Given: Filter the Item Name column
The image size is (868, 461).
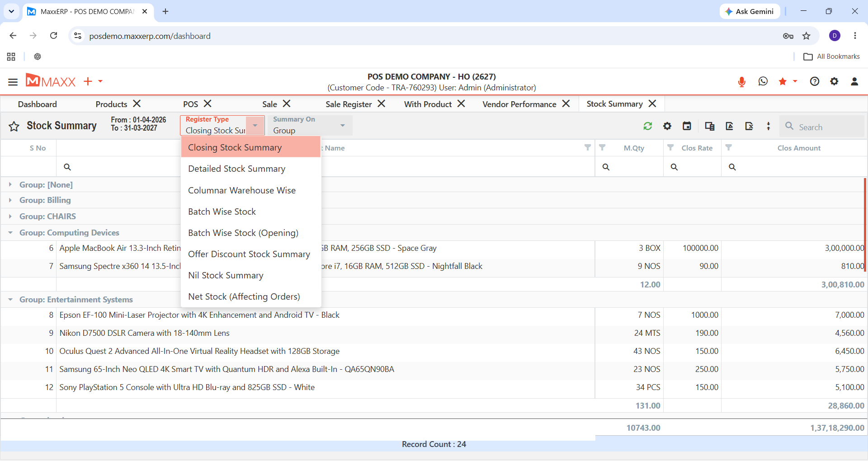Looking at the screenshot, I should click(x=588, y=147).
